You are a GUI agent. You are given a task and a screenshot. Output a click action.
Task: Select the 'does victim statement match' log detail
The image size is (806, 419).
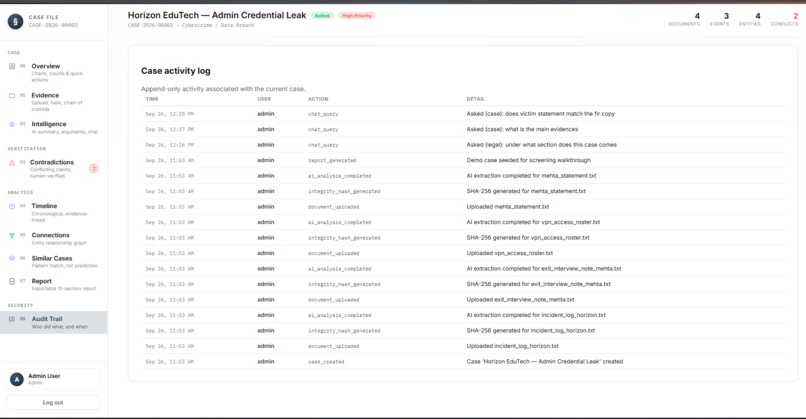point(540,114)
